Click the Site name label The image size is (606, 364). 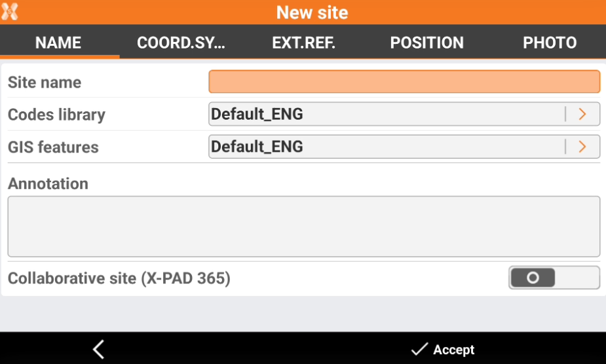point(45,82)
